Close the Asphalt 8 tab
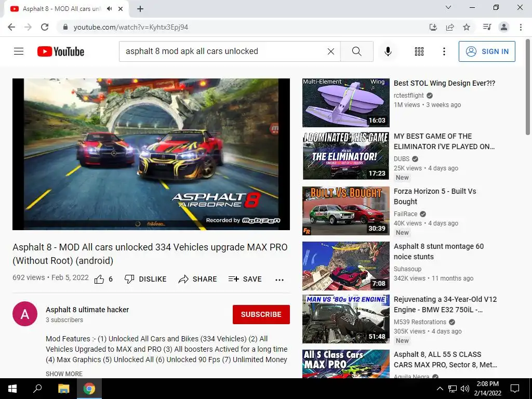The height and width of the screenshot is (399, 532). coord(121,9)
